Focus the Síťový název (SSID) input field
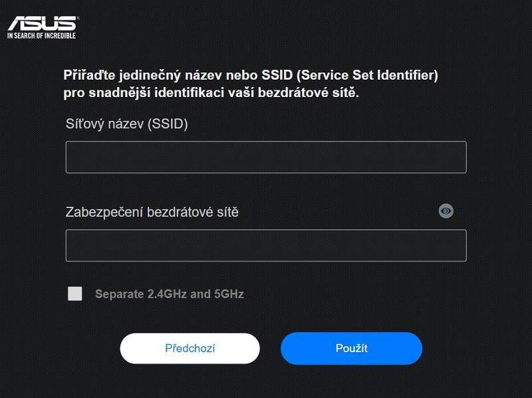Screen dimensions: 532x398 click(x=265, y=157)
